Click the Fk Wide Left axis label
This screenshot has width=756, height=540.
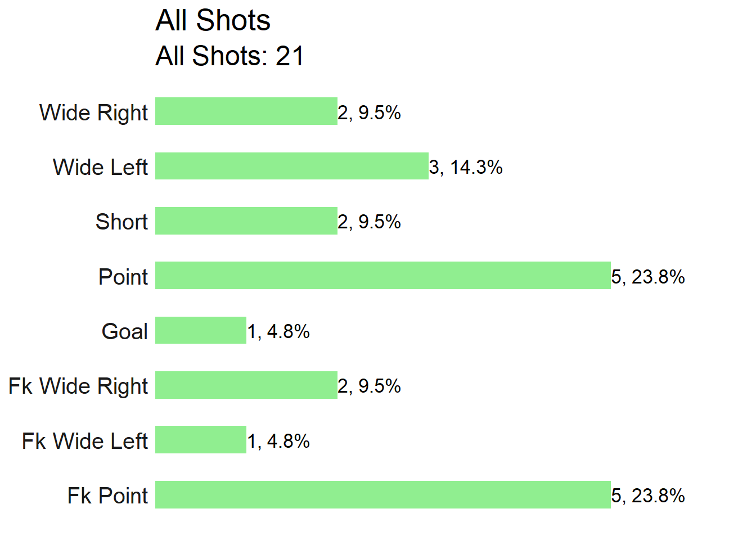(84, 441)
